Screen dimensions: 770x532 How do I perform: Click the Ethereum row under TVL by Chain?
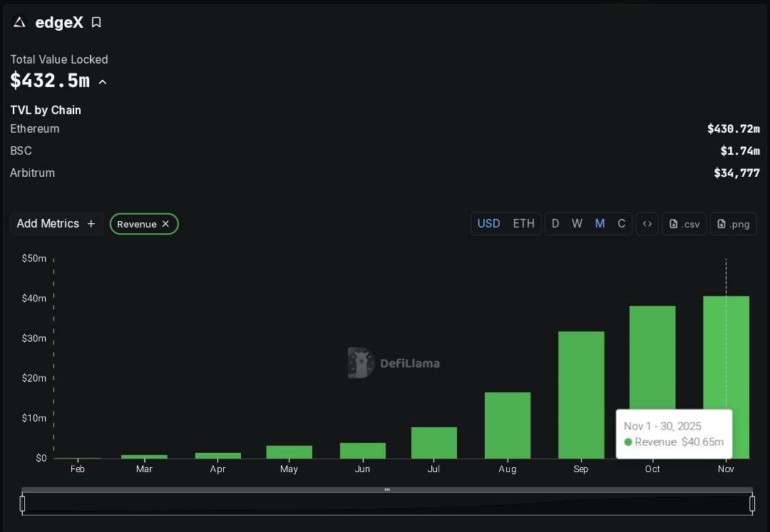tap(34, 129)
